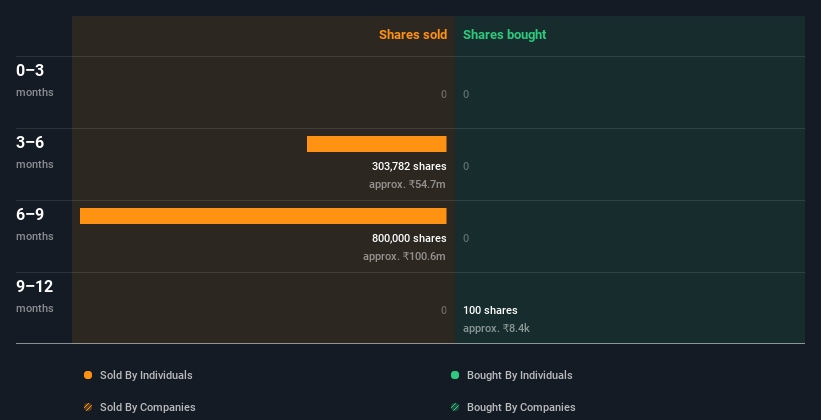This screenshot has width=821, height=420.
Task: Click the 0–3 months row label
Action: click(x=35, y=80)
